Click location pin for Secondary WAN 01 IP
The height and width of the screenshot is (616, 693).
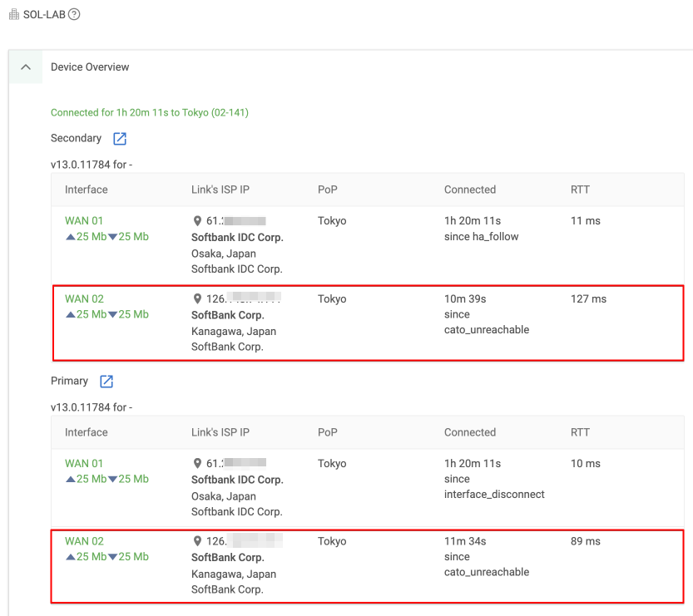(197, 221)
